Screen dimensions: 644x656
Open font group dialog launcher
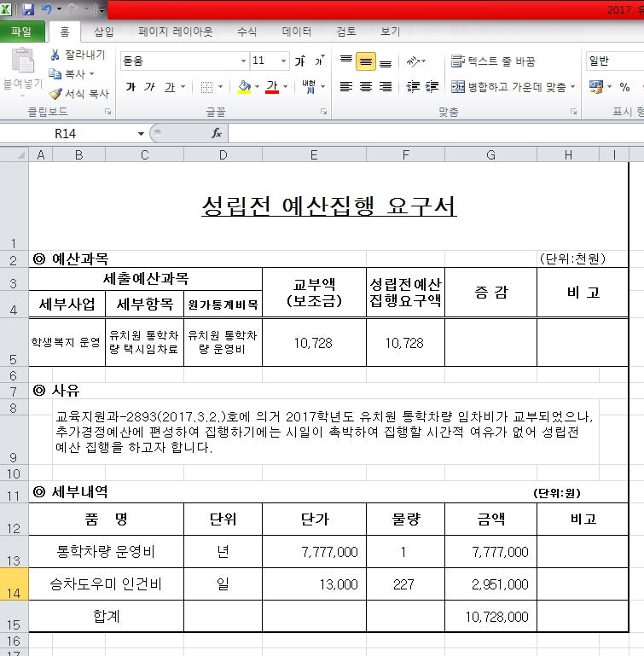tap(323, 112)
